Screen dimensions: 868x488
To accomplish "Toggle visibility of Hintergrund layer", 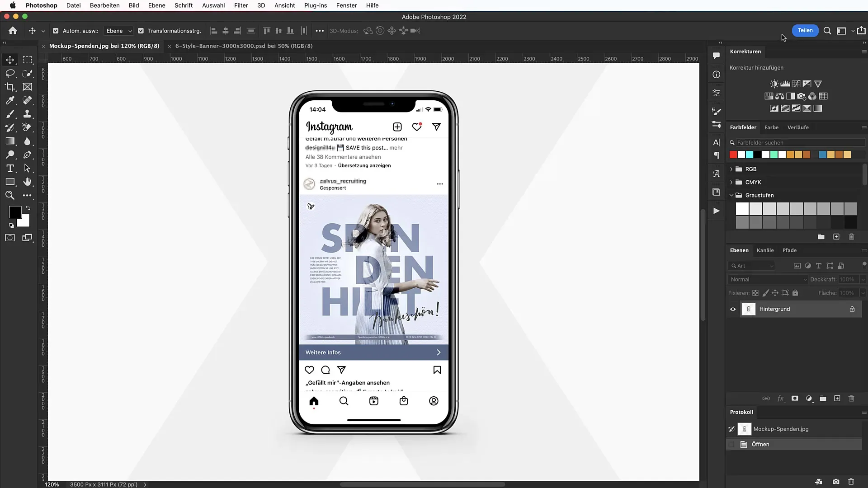I will point(733,309).
